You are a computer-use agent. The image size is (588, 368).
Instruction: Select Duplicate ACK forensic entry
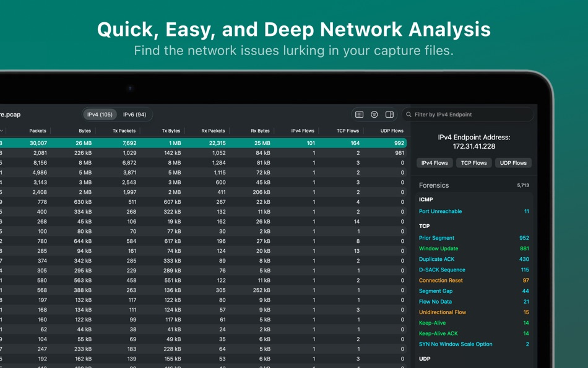(474, 259)
